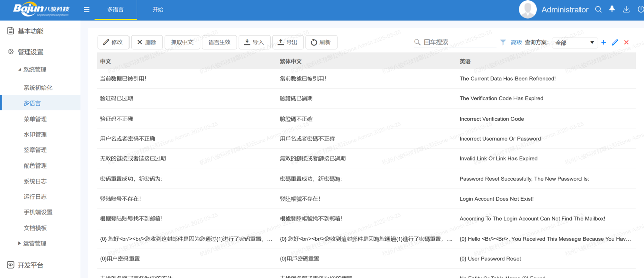Expand the 运营管理 tree node
The width and height of the screenshot is (644, 278).
pyautogui.click(x=20, y=243)
